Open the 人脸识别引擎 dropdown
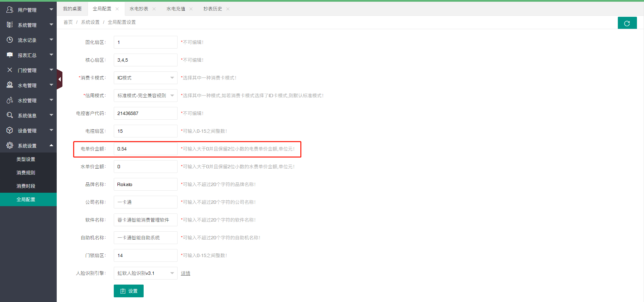The width and height of the screenshot is (644, 302). [x=145, y=273]
